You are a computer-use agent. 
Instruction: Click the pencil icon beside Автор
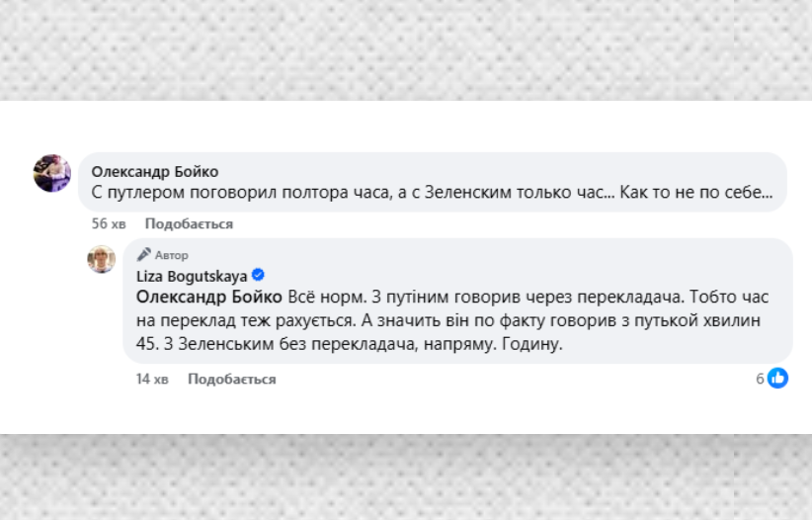(143, 254)
